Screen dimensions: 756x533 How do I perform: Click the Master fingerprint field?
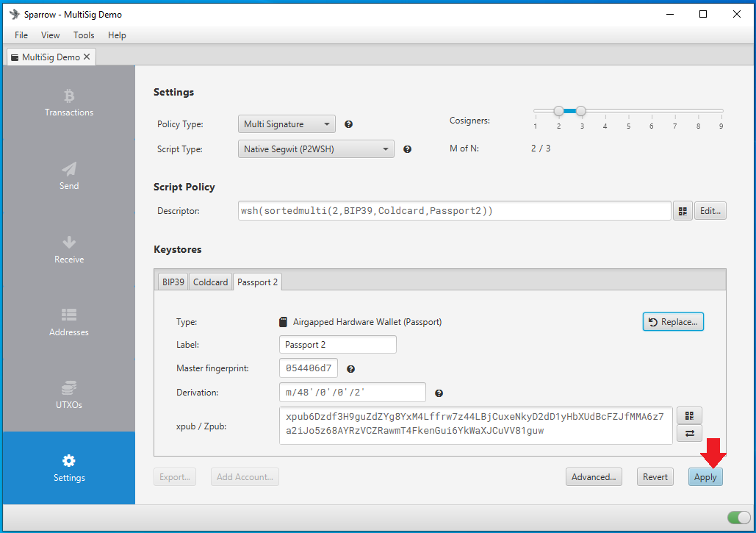[x=309, y=368]
